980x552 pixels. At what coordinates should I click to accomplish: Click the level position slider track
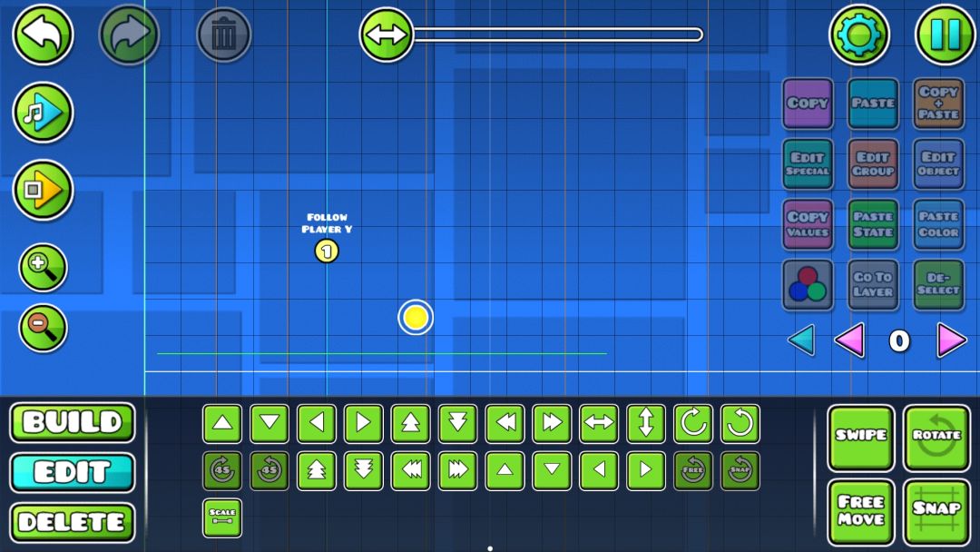(x=557, y=34)
